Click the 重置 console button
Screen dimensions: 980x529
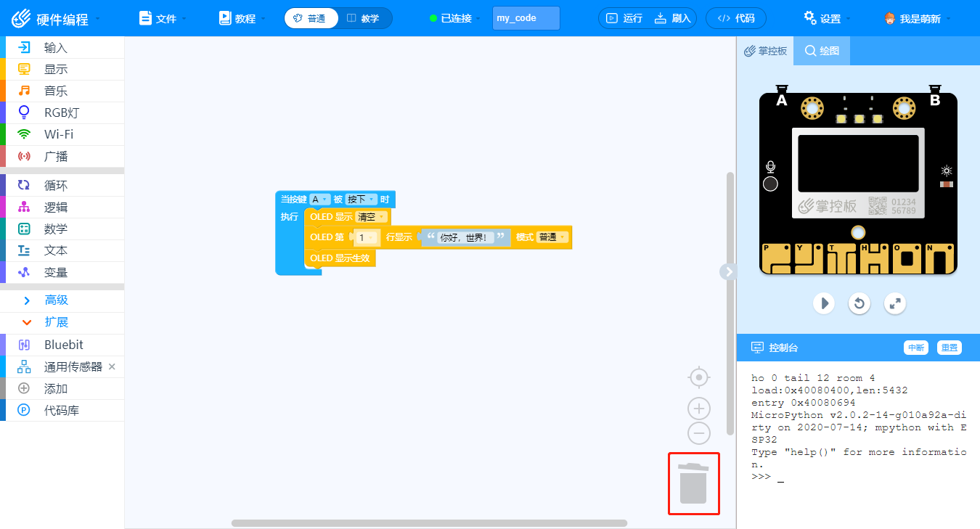tap(950, 348)
